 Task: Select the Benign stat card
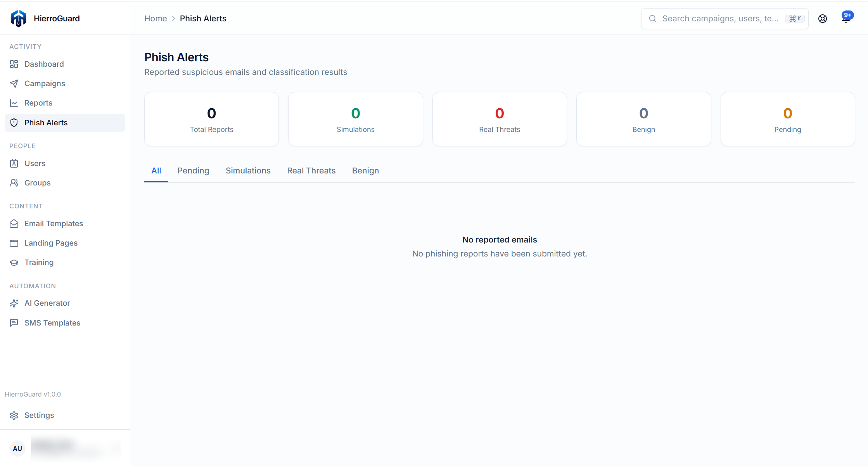coord(644,119)
